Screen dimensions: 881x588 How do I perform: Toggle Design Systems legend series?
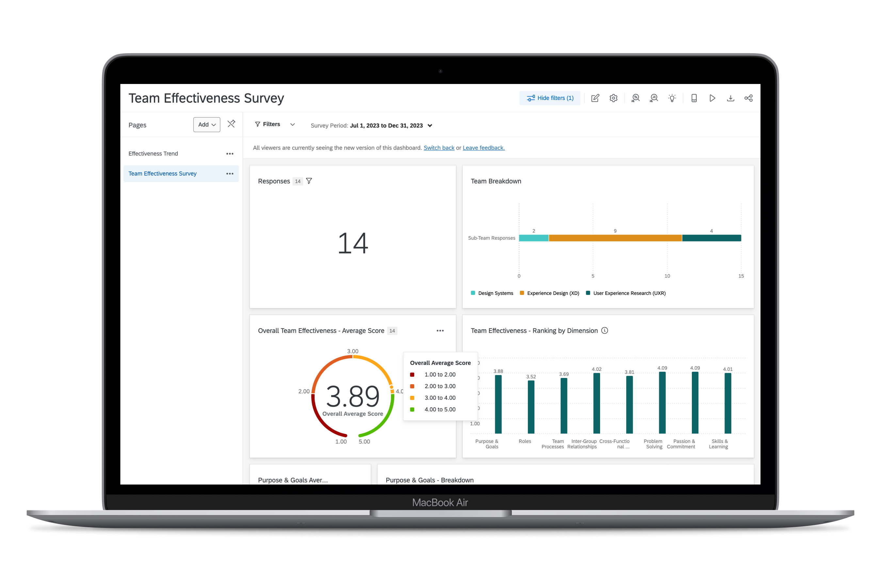coord(495,293)
